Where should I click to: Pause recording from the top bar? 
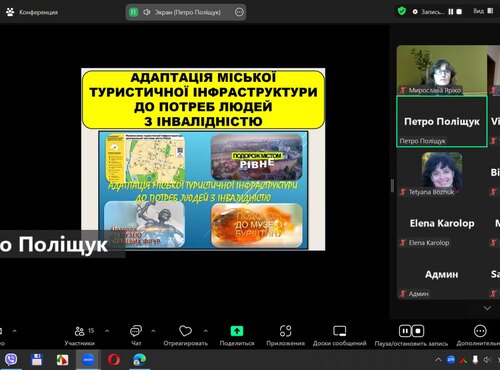point(451,12)
